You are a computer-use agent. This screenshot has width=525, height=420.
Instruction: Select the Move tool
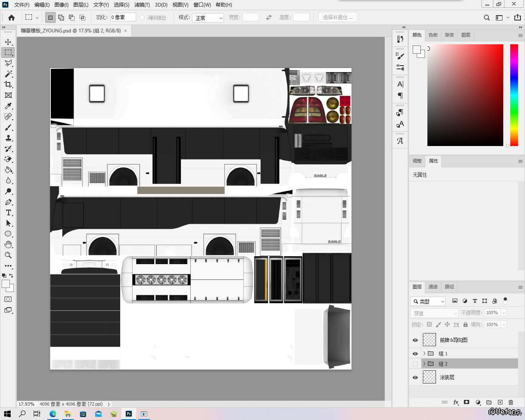[8, 42]
